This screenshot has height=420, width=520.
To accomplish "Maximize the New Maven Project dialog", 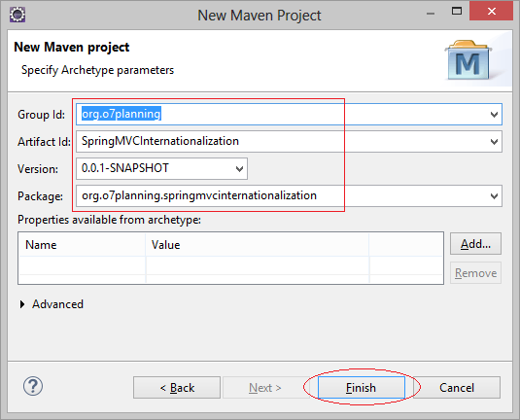I will pos(457,11).
